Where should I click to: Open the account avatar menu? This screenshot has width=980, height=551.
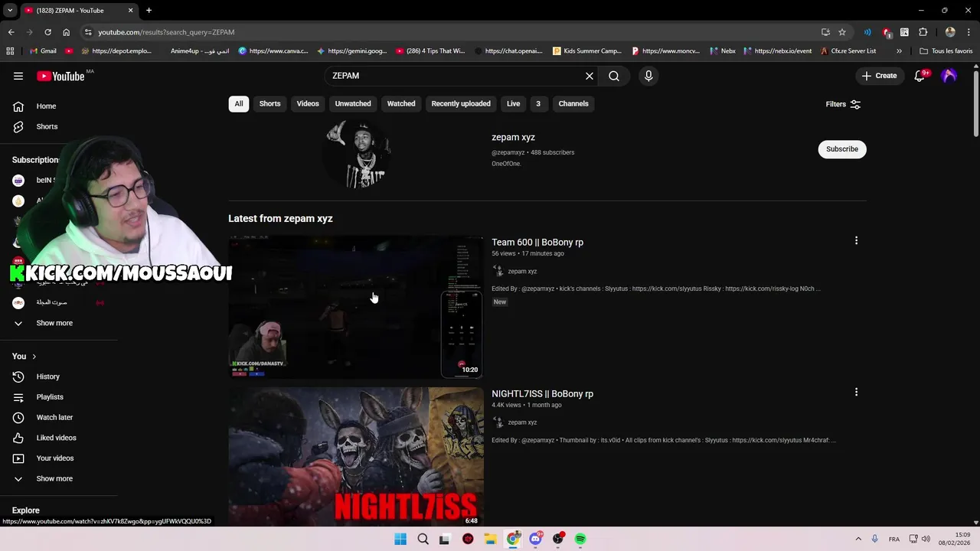pyautogui.click(x=949, y=76)
